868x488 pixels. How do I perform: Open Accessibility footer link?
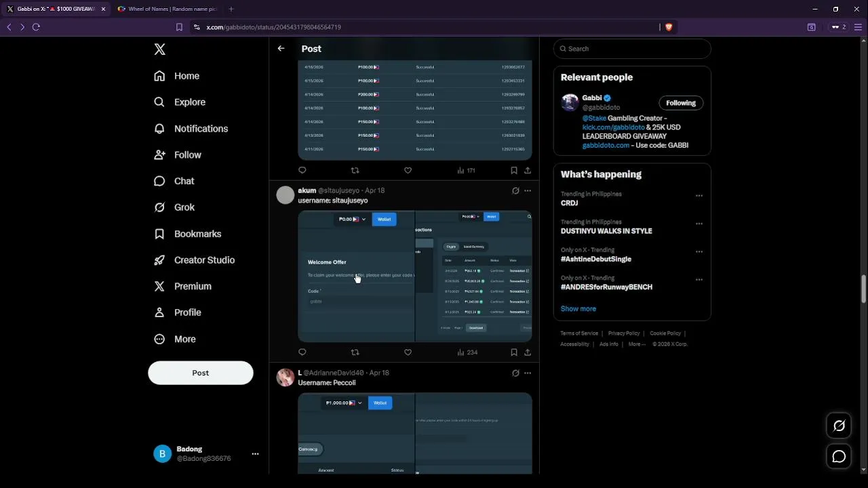pos(574,344)
